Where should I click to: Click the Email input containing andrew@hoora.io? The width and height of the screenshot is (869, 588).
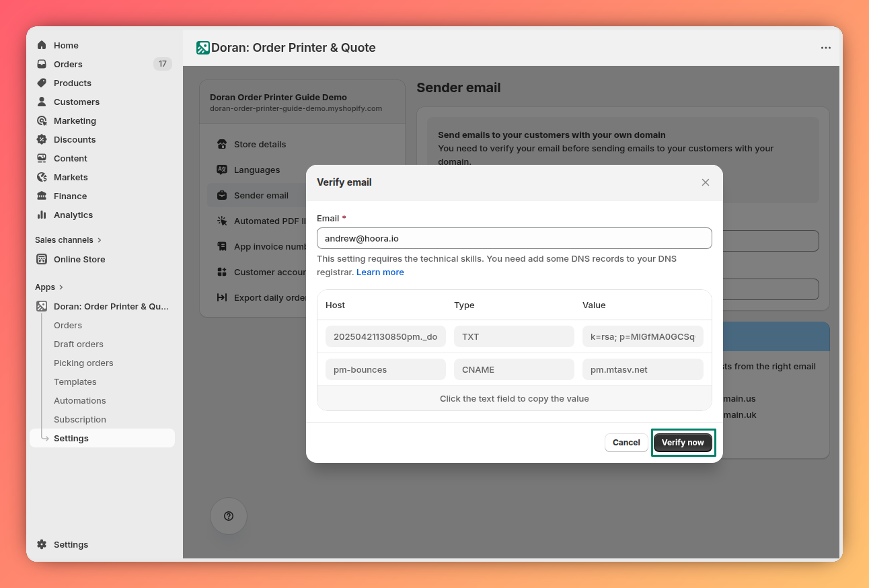(x=514, y=237)
